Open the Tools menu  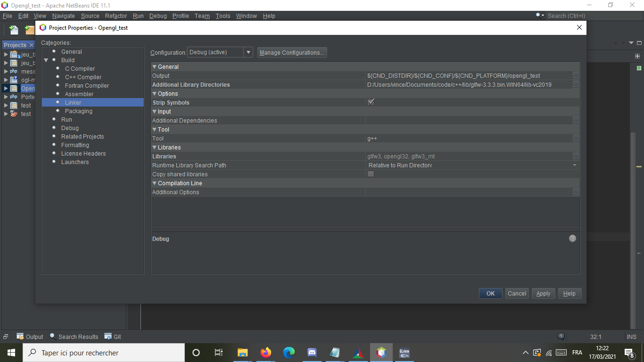223,16
